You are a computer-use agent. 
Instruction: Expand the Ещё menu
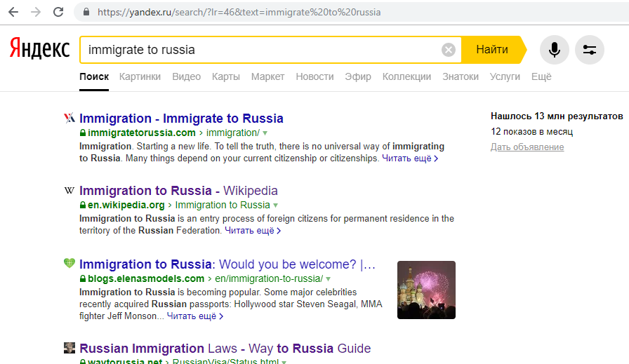pyautogui.click(x=541, y=76)
